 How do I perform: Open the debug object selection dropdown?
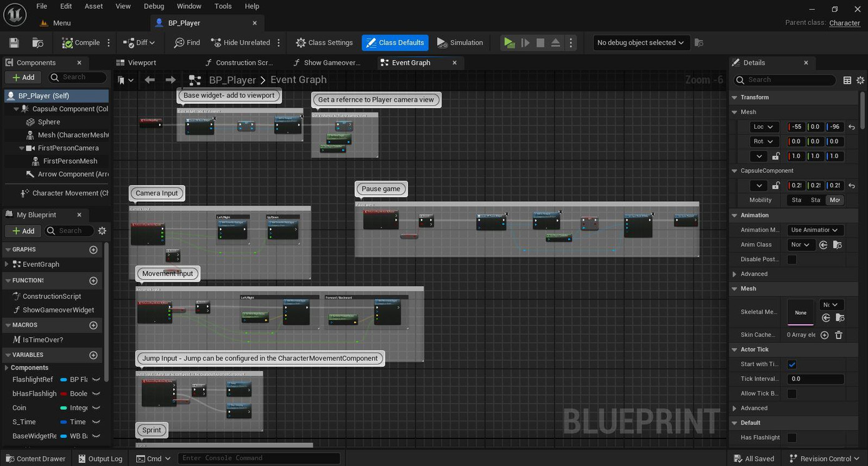[639, 42]
